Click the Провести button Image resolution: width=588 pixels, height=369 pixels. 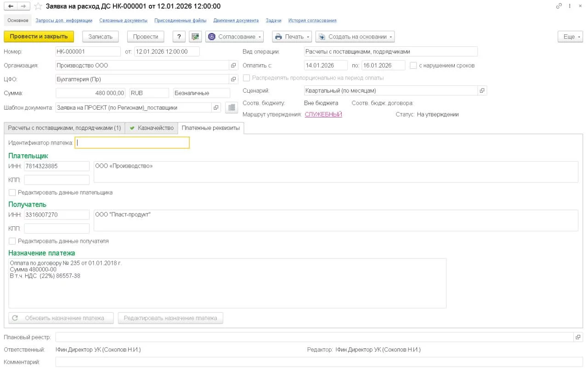(x=146, y=37)
